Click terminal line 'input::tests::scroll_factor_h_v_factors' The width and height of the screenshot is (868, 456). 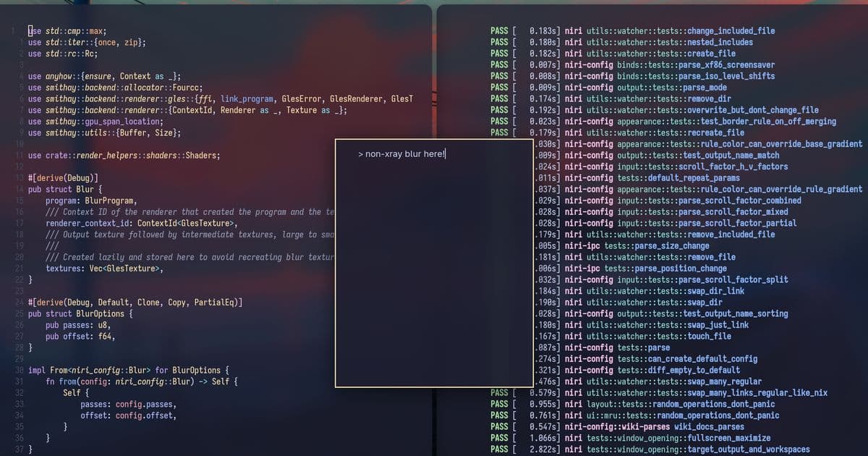(702, 166)
